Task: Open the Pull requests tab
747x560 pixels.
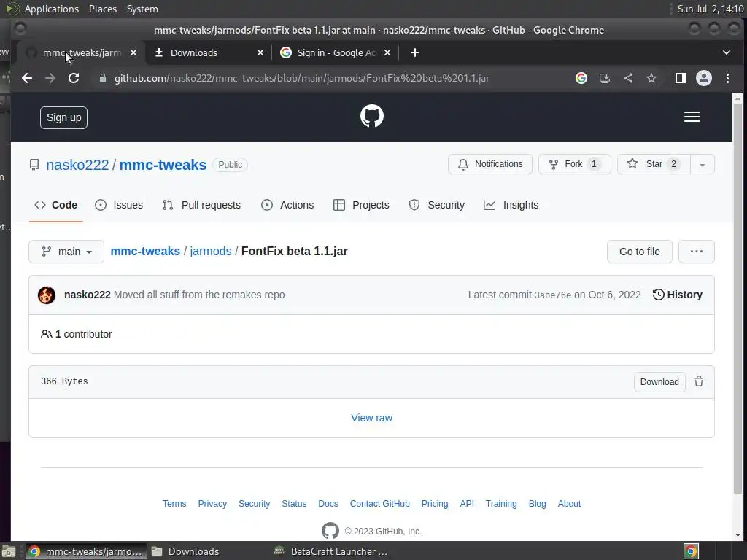Action: pos(201,205)
